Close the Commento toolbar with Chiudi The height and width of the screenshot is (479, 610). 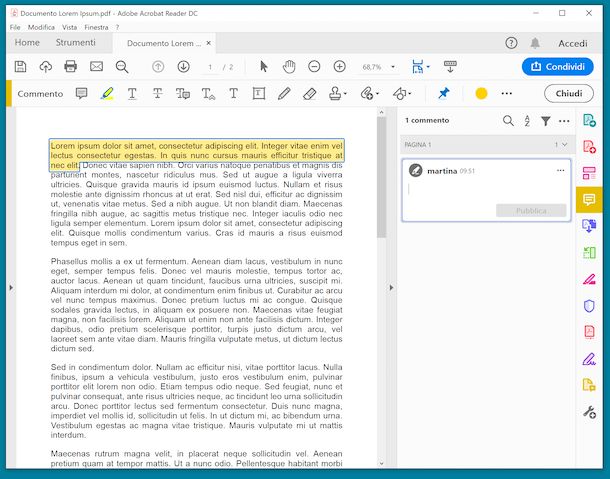pos(569,93)
